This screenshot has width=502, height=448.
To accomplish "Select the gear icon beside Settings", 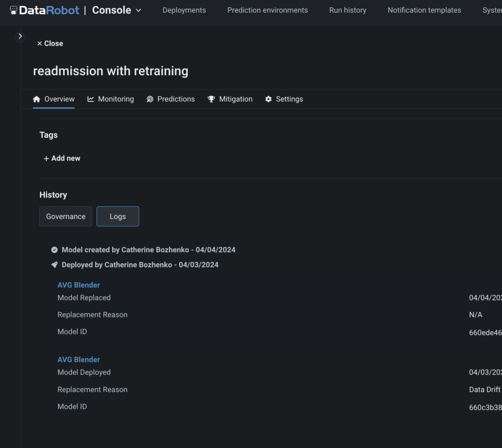I will (268, 99).
